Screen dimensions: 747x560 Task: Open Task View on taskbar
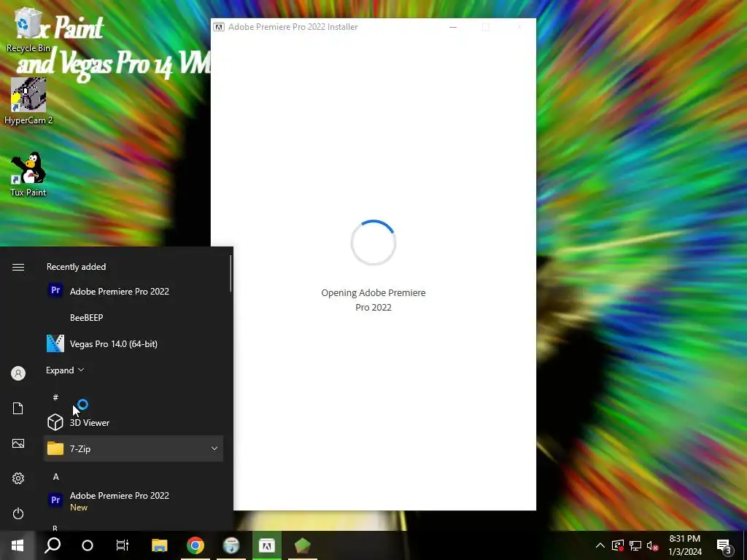(x=123, y=545)
